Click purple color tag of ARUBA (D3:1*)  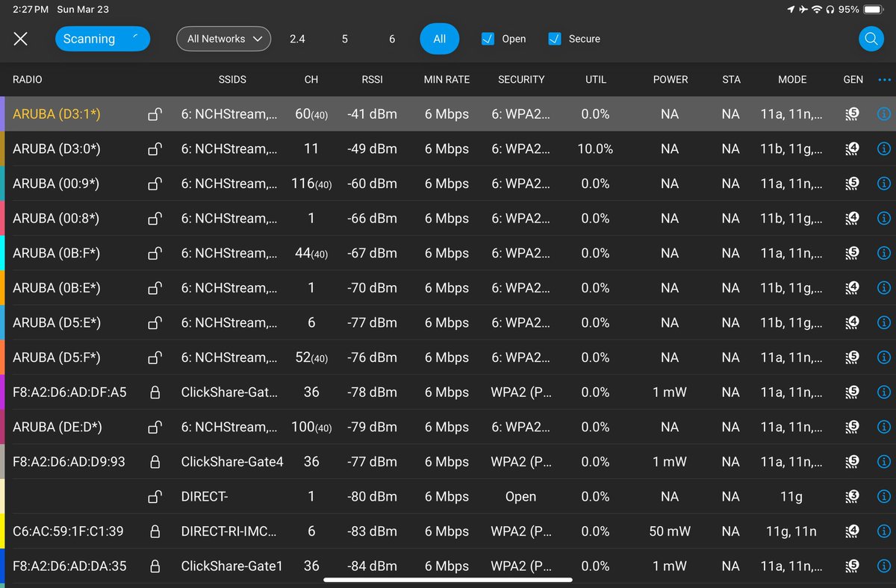[2, 114]
